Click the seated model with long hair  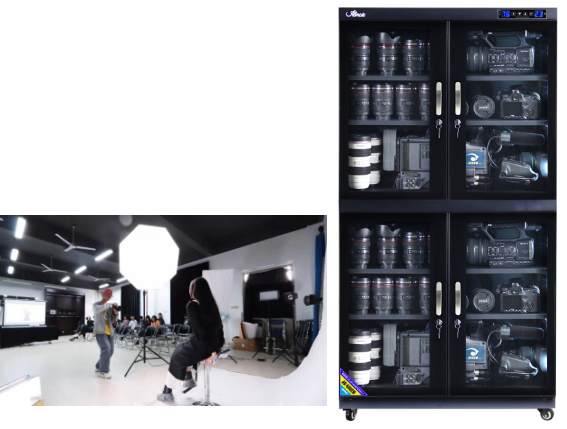195,338
